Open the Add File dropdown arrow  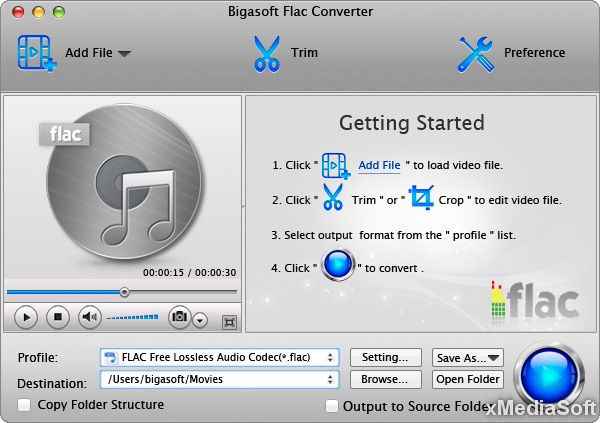click(124, 53)
